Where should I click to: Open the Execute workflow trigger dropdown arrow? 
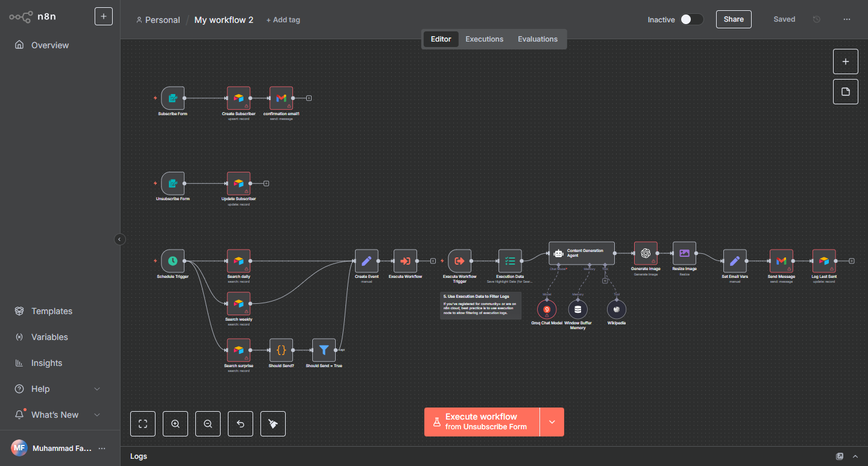click(x=552, y=422)
